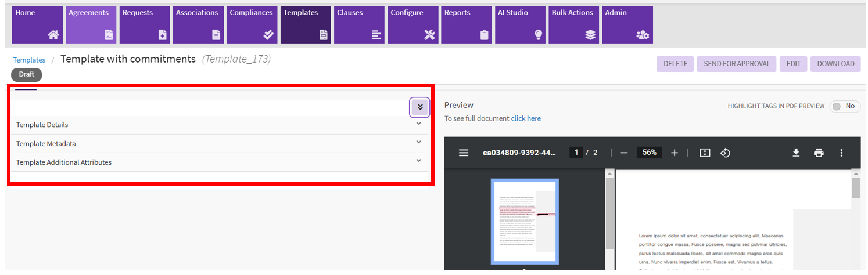The height and width of the screenshot is (275, 868).
Task: Expand the Template Metadata section
Action: tap(418, 142)
